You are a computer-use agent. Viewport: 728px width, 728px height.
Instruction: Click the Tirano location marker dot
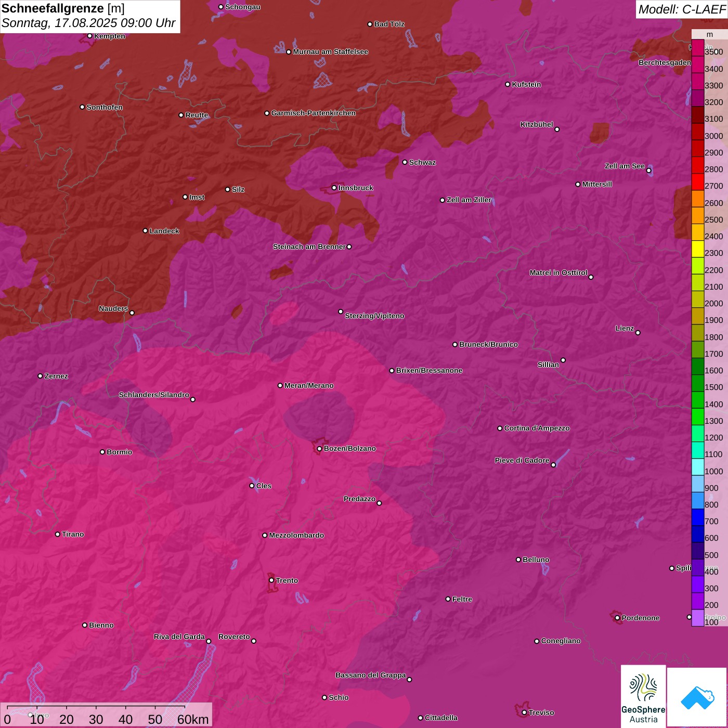pyautogui.click(x=58, y=534)
